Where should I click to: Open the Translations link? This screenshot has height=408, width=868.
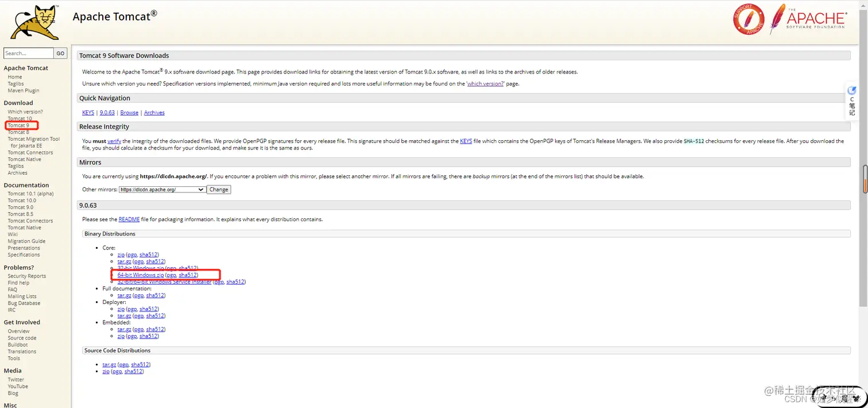pos(22,352)
